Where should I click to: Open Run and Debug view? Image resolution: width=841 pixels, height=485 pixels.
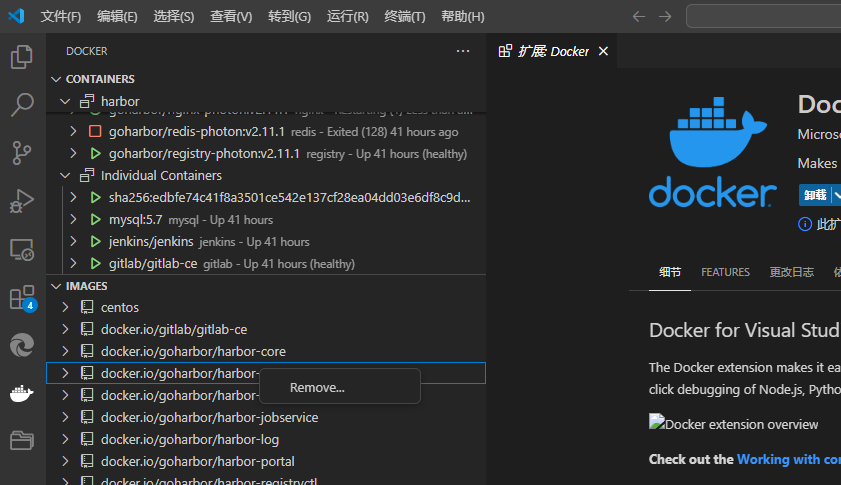[21, 201]
